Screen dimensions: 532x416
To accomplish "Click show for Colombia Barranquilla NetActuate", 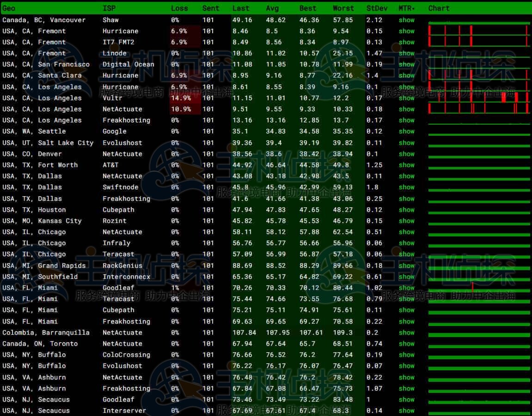I will [406, 332].
